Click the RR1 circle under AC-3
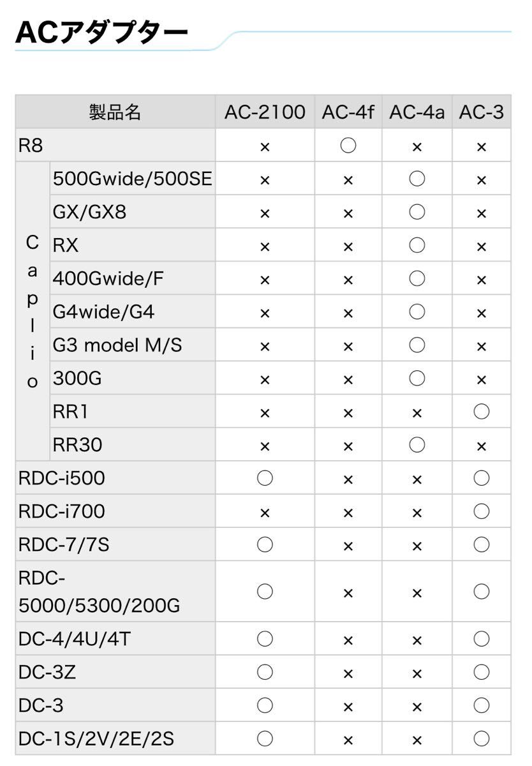The width and height of the screenshot is (532, 766). [482, 412]
